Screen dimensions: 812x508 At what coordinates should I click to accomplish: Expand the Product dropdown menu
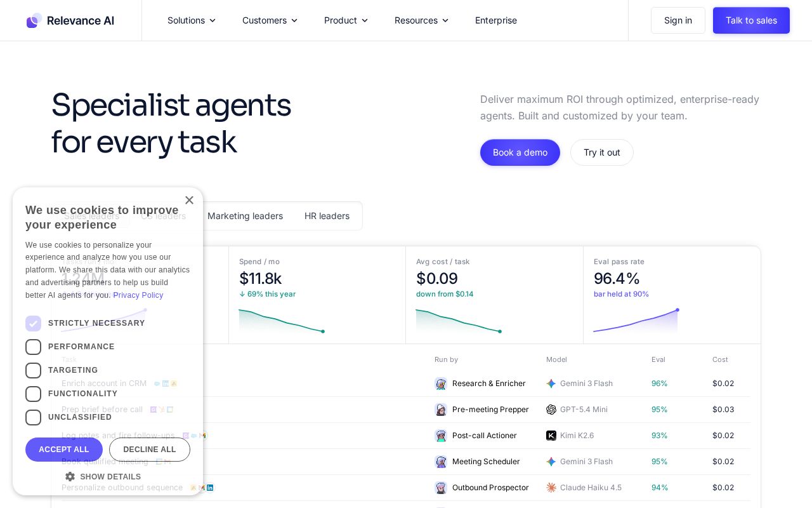[346, 20]
